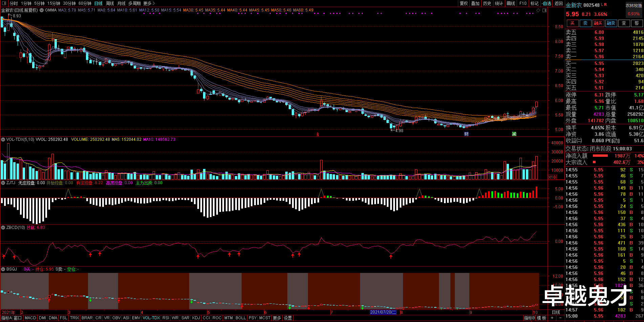Click the L margin flag beside stock code
Viewport: 644px width, 322px height.
point(602,5)
